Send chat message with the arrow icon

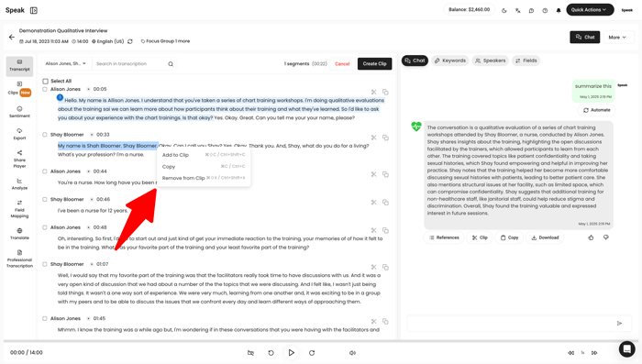[619, 323]
